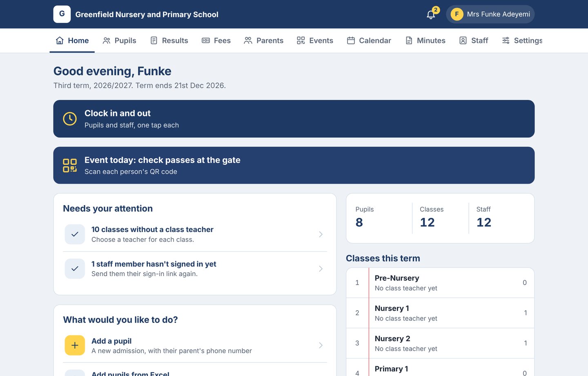588x376 pixels.
Task: Open the Results tab
Action: 169,40
